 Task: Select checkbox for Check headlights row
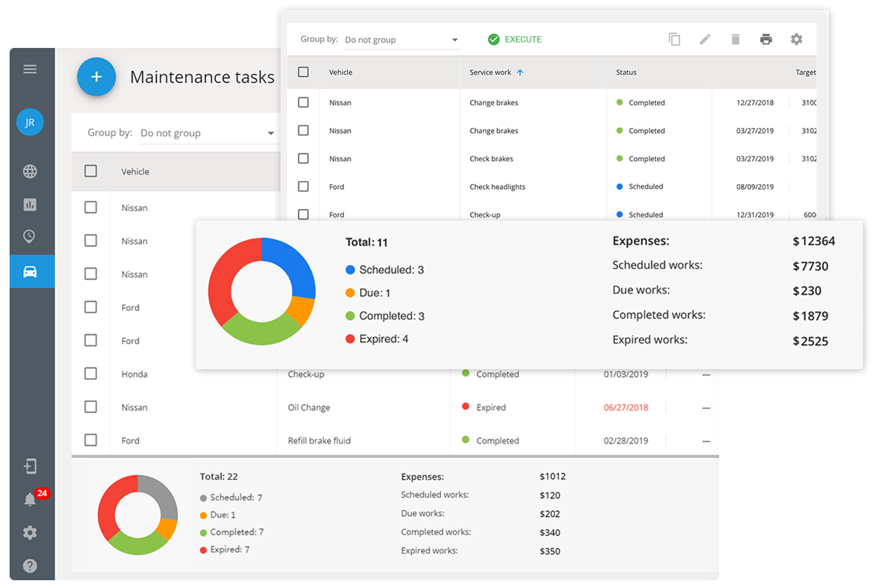click(303, 186)
